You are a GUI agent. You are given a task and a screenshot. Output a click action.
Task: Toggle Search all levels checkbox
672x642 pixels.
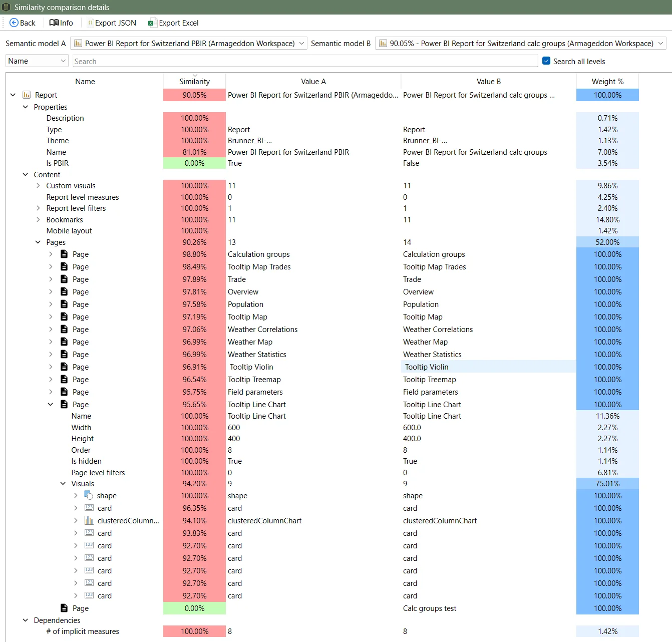(x=546, y=61)
